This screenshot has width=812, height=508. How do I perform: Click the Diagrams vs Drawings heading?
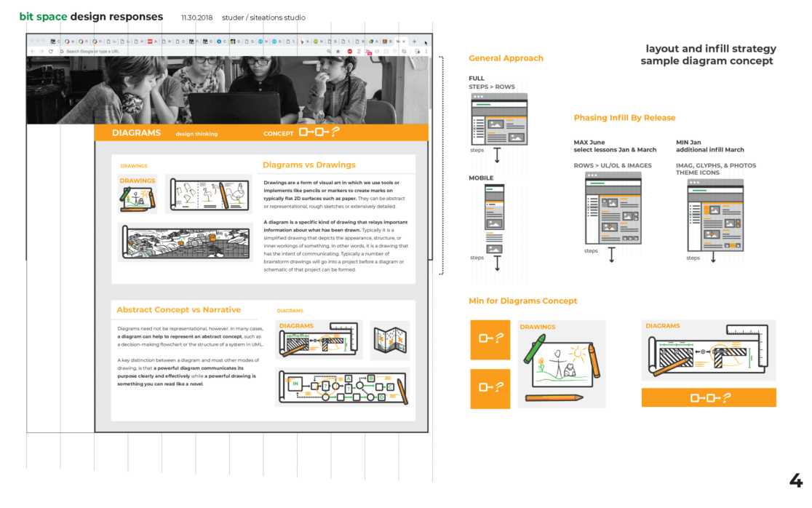309,165
